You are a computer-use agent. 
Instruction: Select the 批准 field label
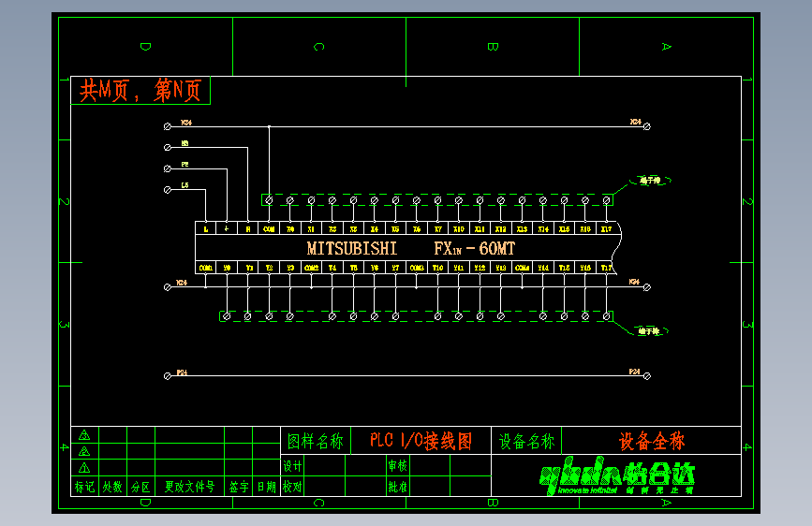tap(398, 487)
